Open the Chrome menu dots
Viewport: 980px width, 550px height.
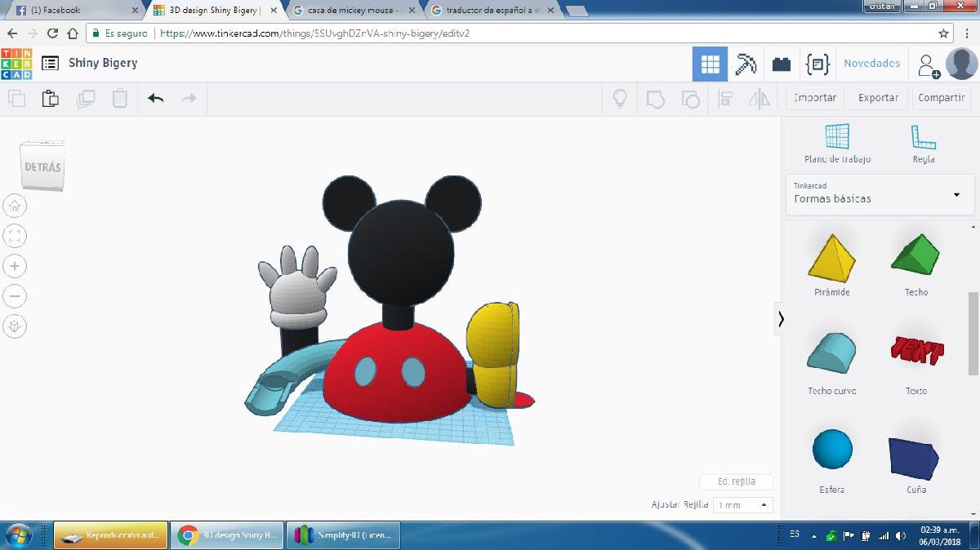(968, 33)
